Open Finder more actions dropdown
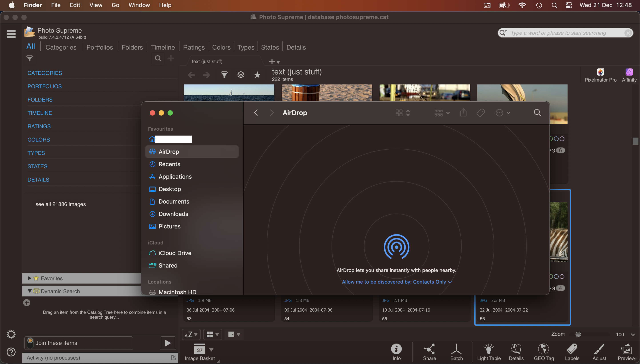The width and height of the screenshot is (640, 364). (x=503, y=113)
